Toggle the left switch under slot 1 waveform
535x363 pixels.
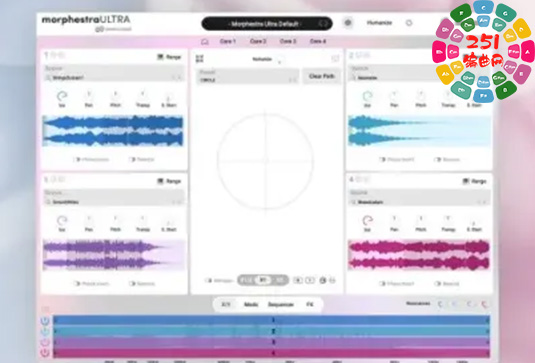77,159
